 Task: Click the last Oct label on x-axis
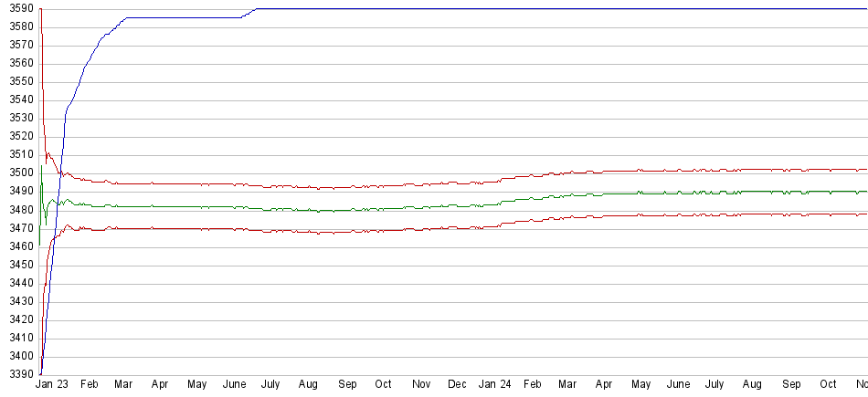pos(828,385)
